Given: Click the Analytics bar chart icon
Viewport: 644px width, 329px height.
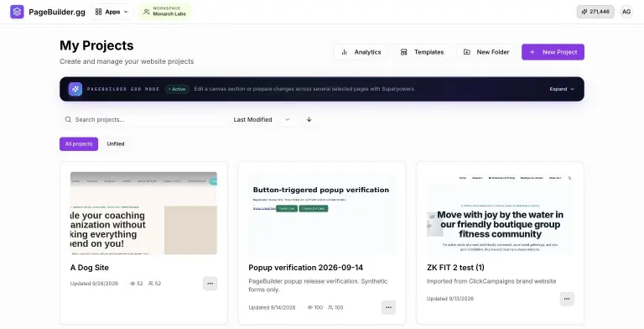Looking at the screenshot, I should (344, 52).
